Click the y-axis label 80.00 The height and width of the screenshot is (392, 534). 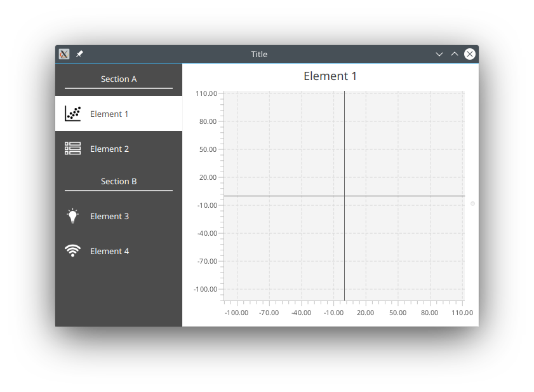[x=208, y=121]
